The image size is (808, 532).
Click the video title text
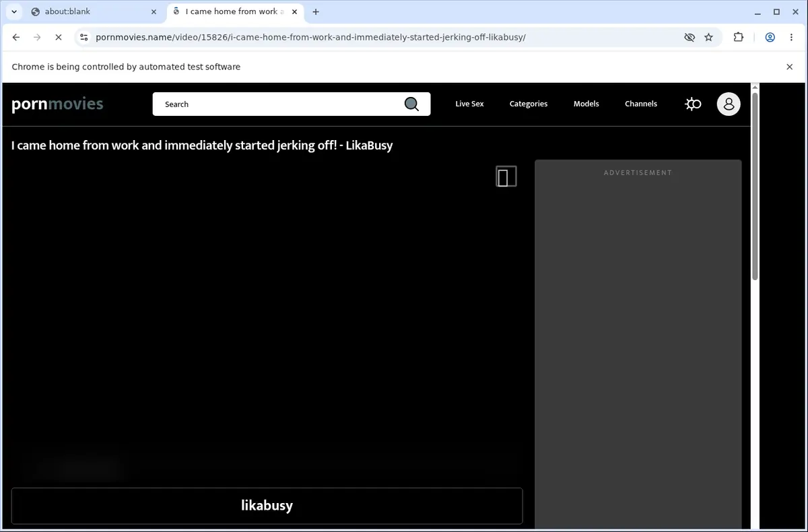(x=202, y=145)
